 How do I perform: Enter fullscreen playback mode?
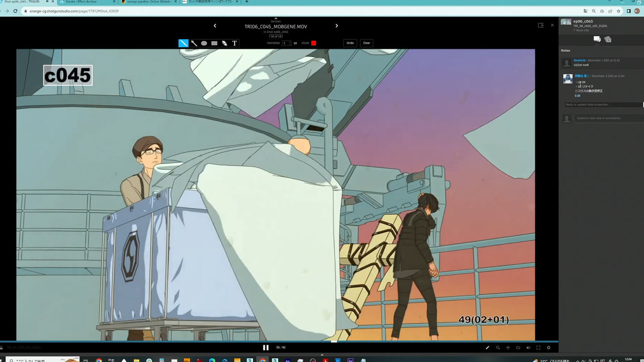pyautogui.click(x=538, y=347)
